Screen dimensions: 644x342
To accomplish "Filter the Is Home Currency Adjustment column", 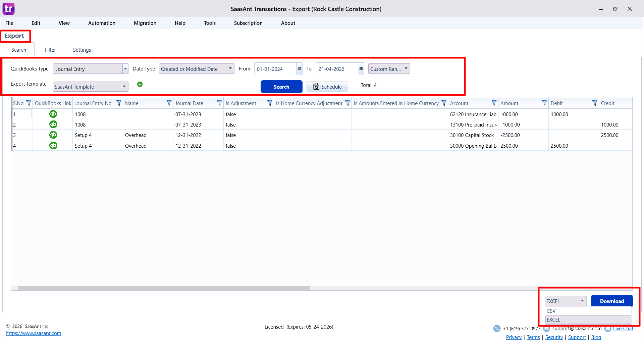I will pyautogui.click(x=347, y=103).
